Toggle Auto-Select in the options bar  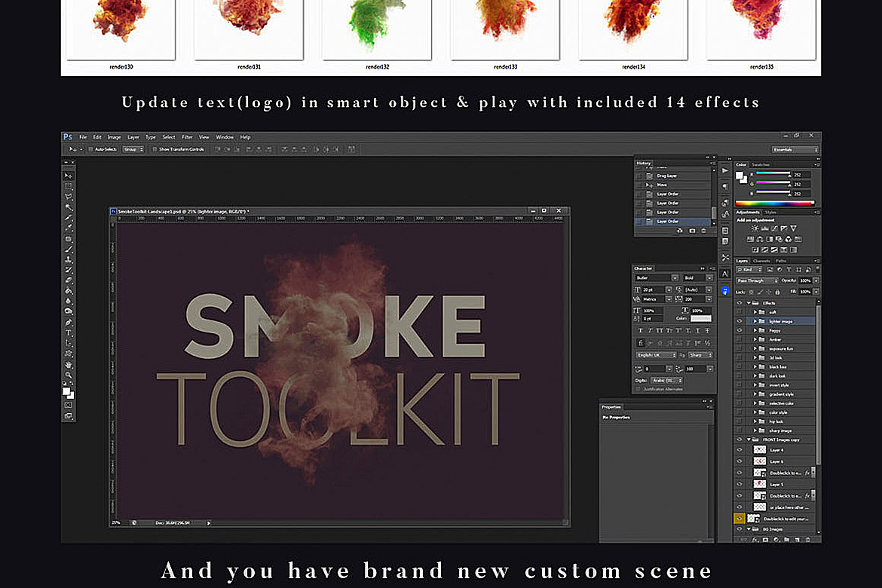click(x=90, y=150)
